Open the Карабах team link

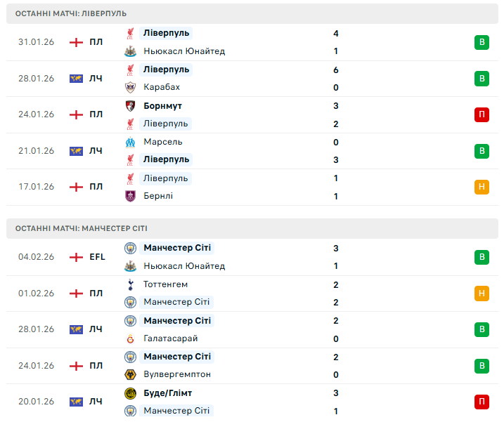[x=162, y=87]
